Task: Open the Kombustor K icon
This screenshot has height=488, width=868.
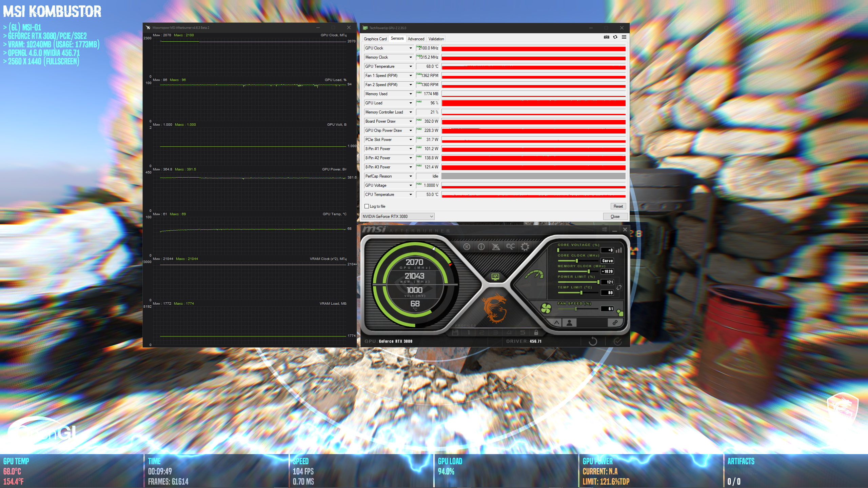Action: [467, 247]
